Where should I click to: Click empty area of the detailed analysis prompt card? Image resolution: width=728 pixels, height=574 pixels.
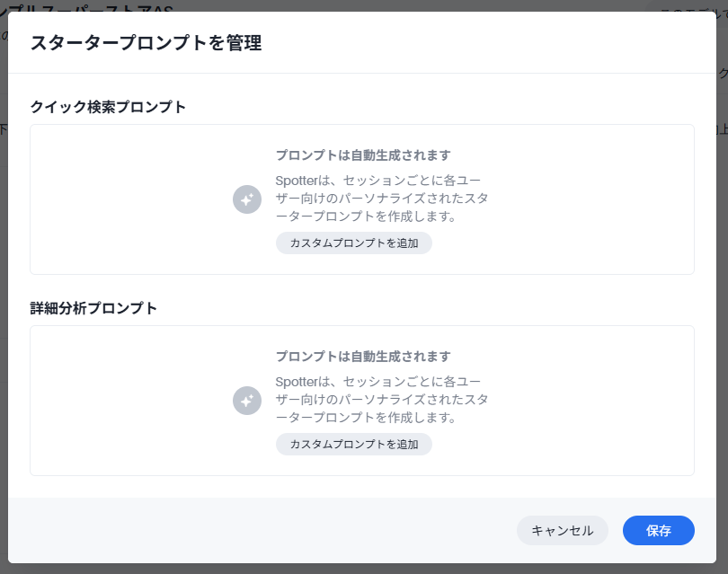tap(590, 401)
